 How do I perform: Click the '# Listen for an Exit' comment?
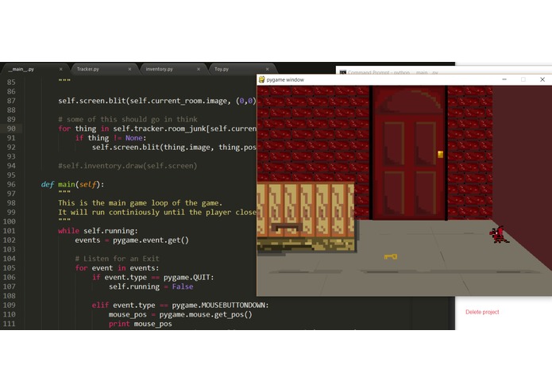(x=117, y=259)
